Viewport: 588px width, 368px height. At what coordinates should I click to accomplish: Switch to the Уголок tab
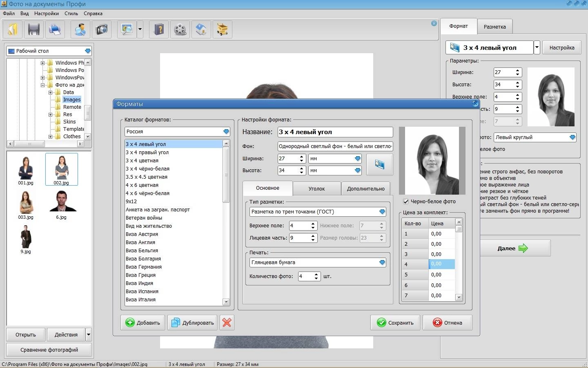click(316, 188)
